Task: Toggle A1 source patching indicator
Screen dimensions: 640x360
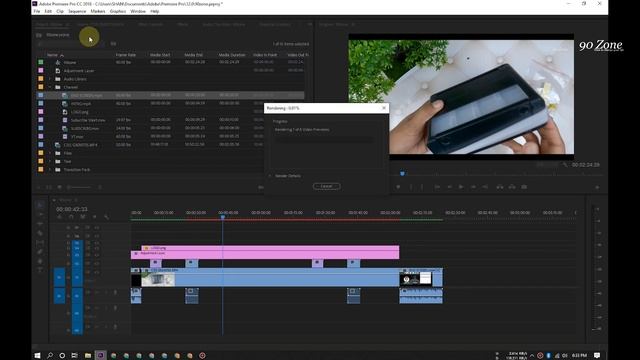Action: (60, 296)
